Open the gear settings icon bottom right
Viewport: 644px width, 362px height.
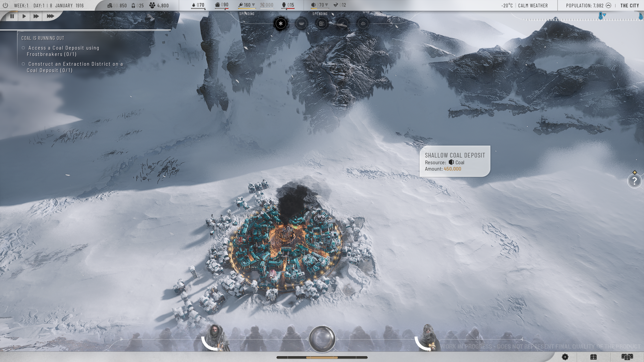(565, 357)
